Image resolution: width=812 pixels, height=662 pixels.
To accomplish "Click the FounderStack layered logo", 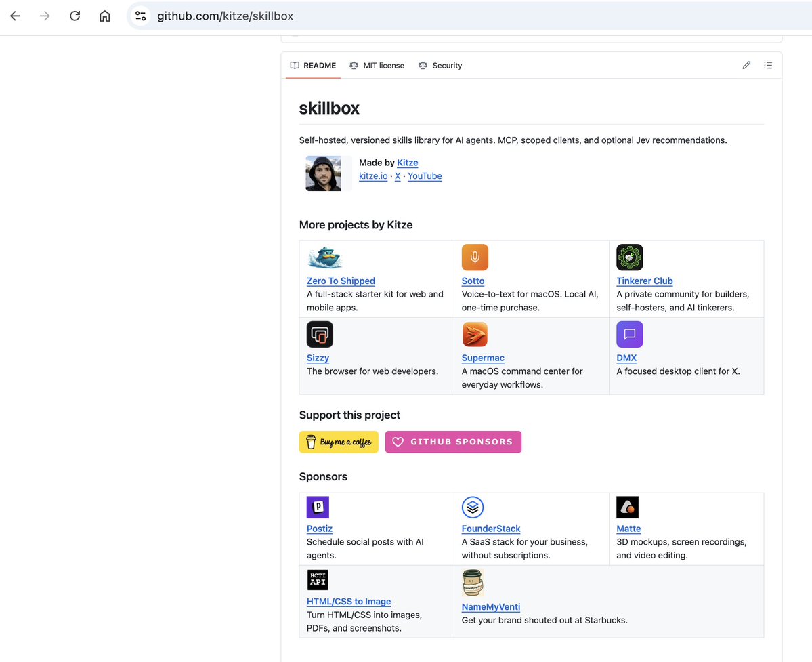I will point(473,507).
